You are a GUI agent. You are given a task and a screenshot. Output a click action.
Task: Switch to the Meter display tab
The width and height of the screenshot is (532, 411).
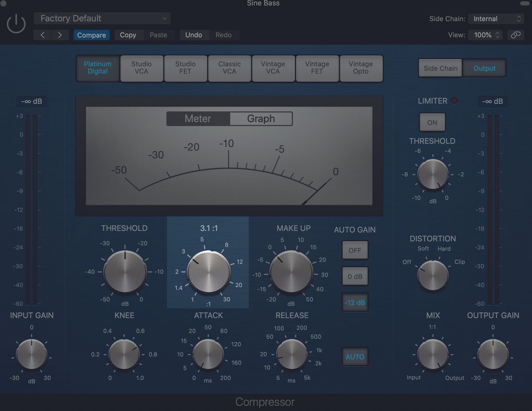pos(198,118)
